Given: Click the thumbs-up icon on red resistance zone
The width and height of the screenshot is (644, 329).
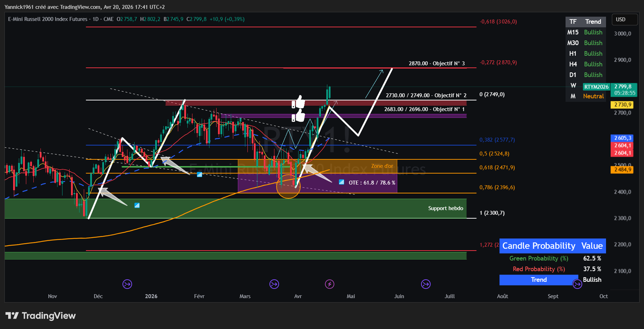Looking at the screenshot, I should point(299,102).
